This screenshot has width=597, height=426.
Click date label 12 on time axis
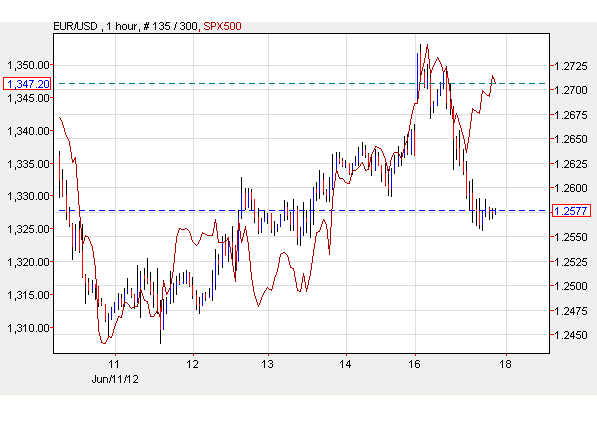[x=192, y=364]
